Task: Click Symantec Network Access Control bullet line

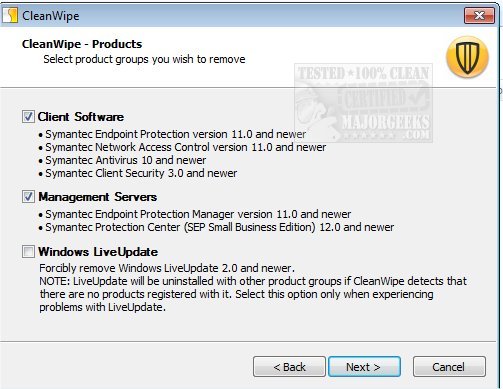Action: click(182, 147)
